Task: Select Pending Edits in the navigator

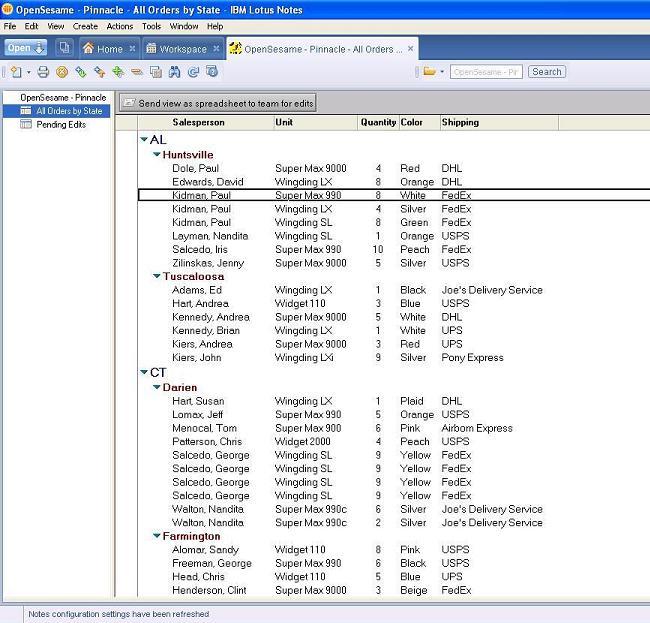Action: [61, 125]
